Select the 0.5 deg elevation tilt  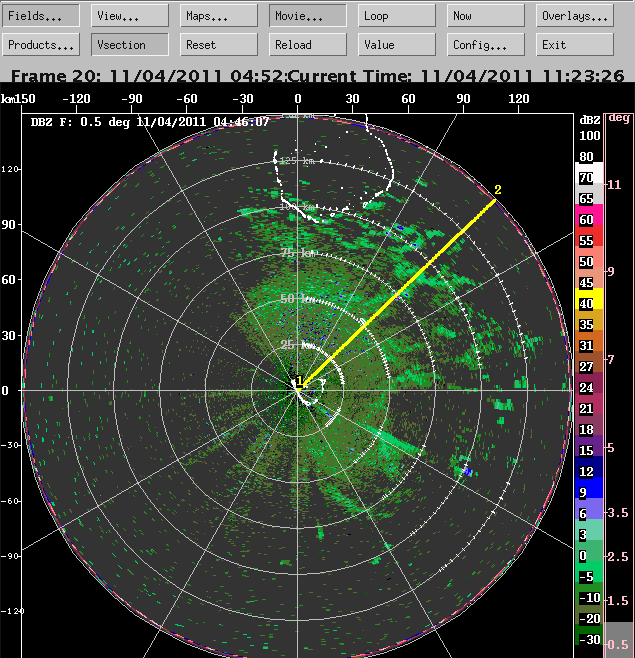[618, 644]
